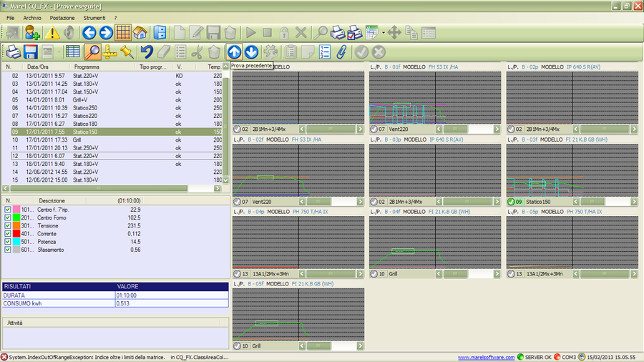Open the dropdown arrow beside the calendar icon
The image size is (644, 362).
pyautogui.click(x=384, y=32)
